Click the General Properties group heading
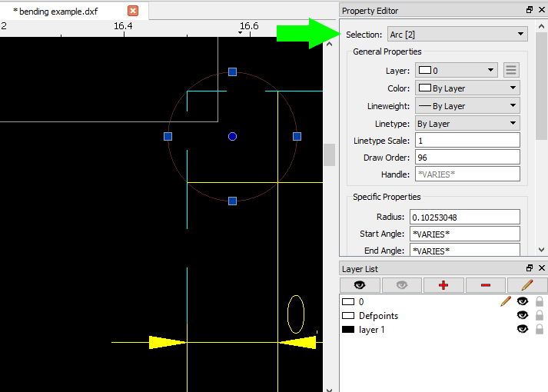The width and height of the screenshot is (548, 392). 387,51
